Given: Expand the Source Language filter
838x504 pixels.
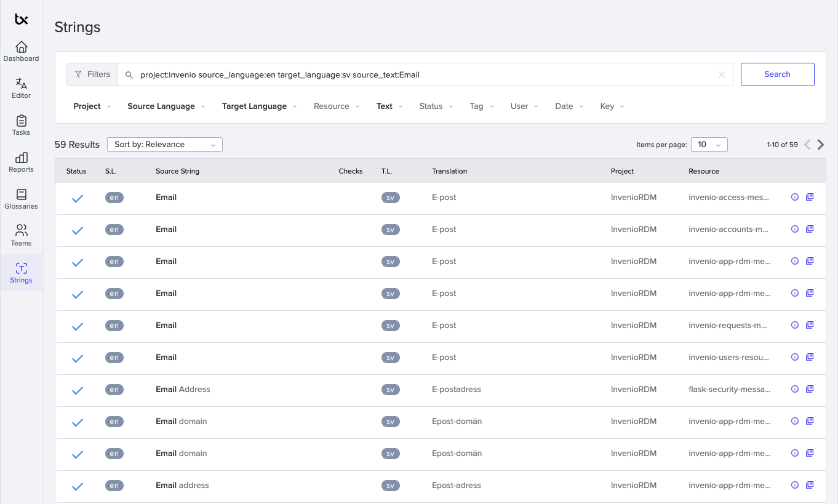Looking at the screenshot, I should (166, 106).
